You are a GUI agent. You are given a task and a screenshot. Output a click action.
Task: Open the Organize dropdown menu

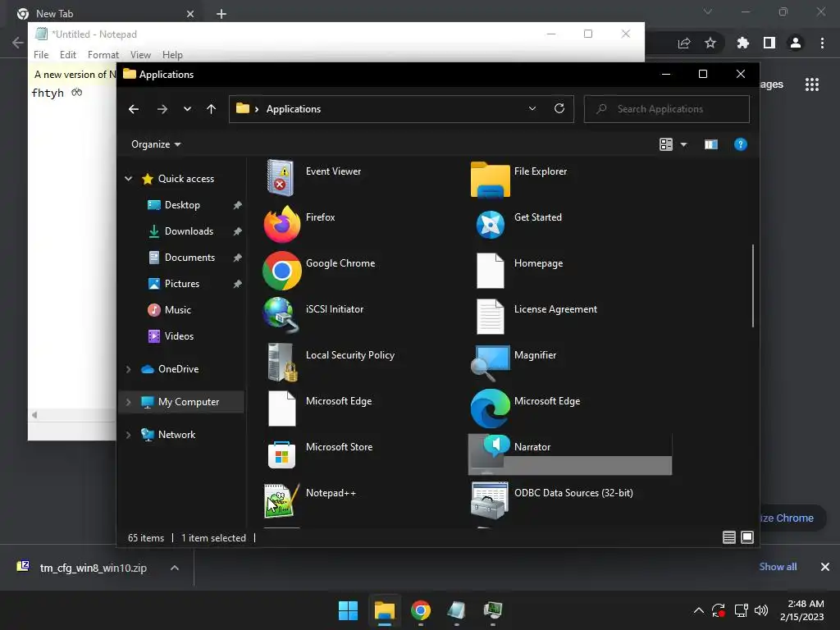coord(156,144)
